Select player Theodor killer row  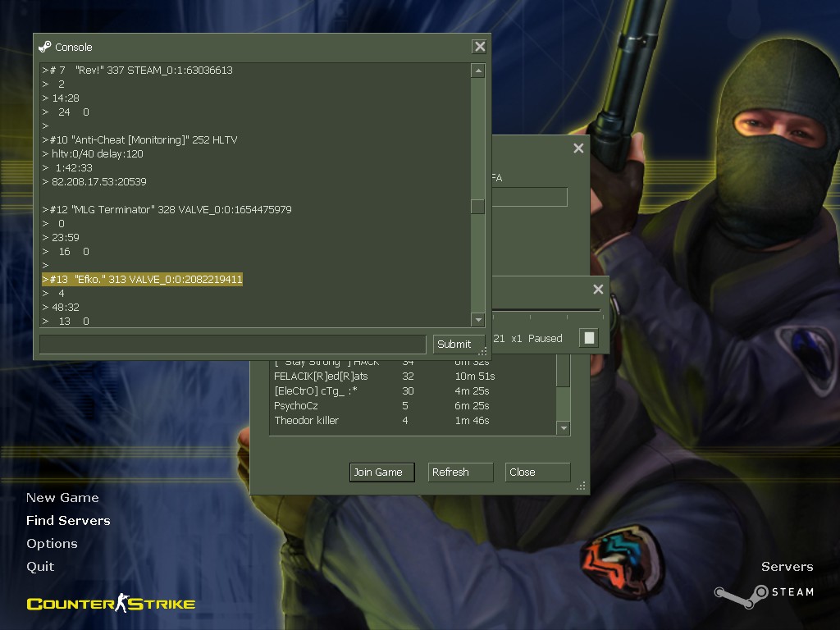[413, 421]
